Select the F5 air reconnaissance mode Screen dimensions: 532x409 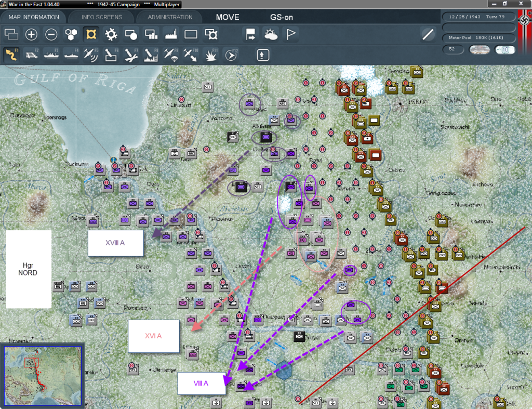pyautogui.click(x=91, y=55)
